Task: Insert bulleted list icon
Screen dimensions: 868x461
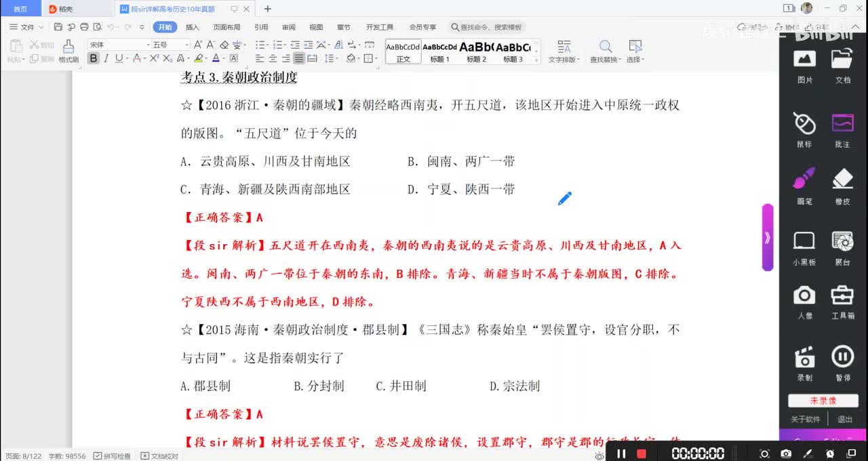Action: pyautogui.click(x=260, y=45)
